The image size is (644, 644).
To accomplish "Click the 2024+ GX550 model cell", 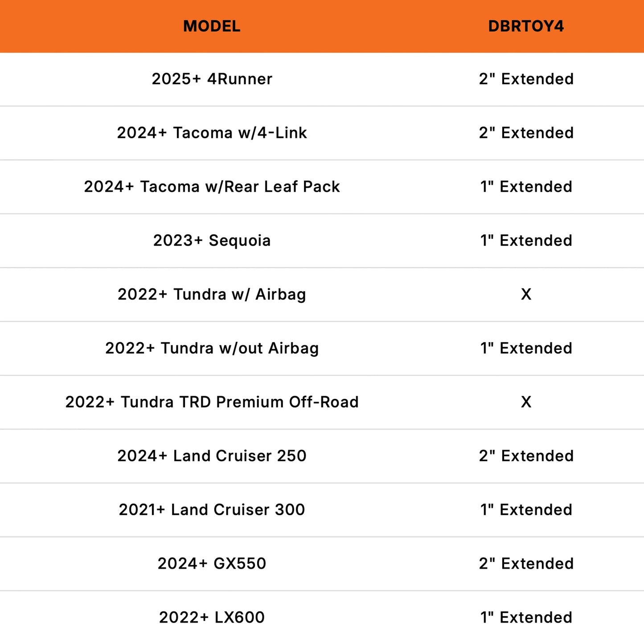I will coord(212,564).
